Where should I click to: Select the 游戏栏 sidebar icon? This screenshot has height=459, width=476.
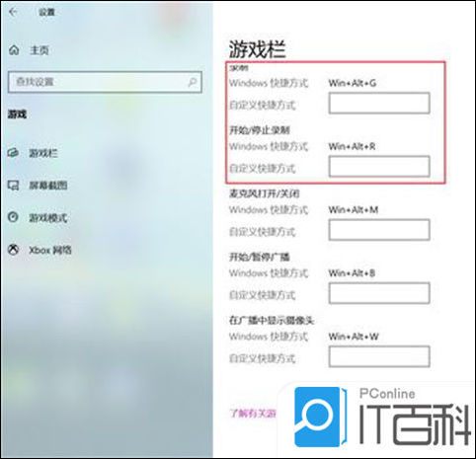coord(13,153)
